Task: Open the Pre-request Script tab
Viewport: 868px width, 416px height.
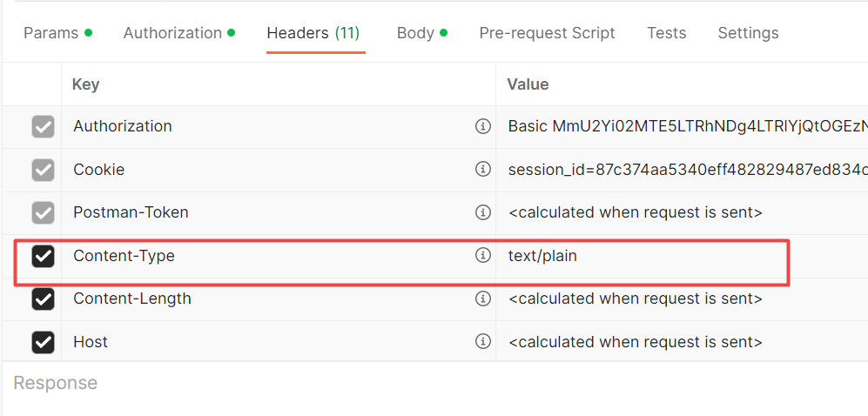Action: 547,33
